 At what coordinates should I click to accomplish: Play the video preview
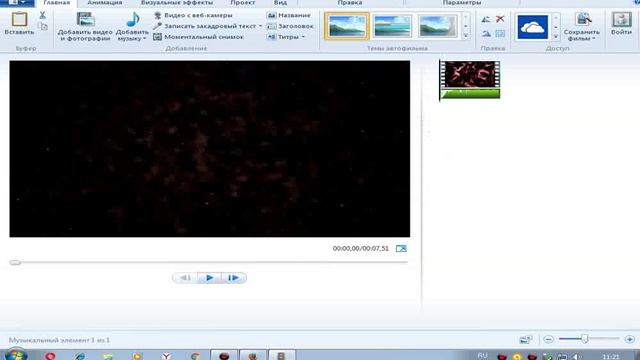209,278
